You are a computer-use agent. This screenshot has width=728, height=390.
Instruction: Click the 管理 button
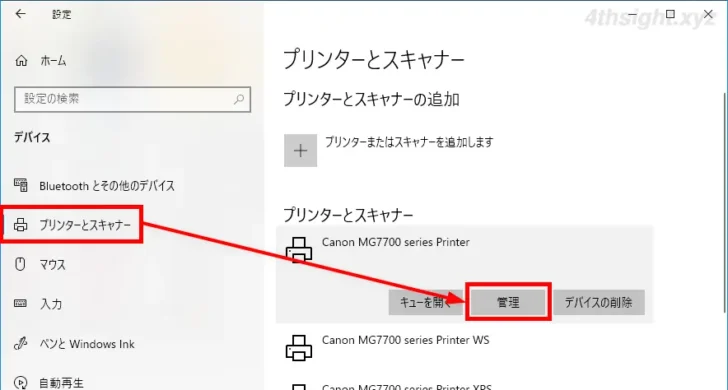coord(508,303)
